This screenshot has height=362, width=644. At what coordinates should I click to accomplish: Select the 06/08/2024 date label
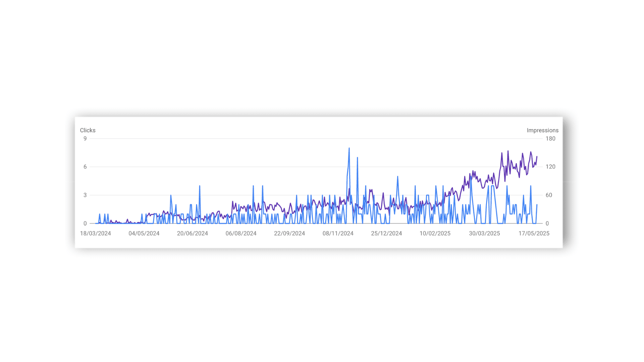[x=241, y=233]
